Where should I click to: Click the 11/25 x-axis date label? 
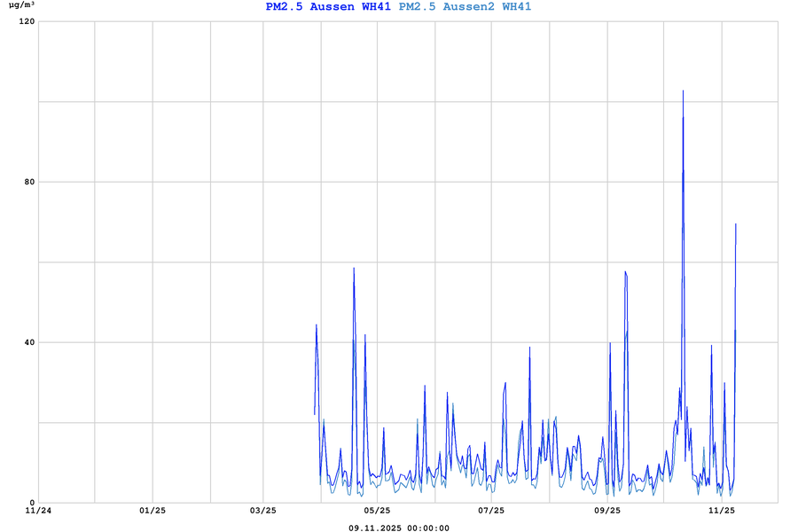(x=722, y=511)
